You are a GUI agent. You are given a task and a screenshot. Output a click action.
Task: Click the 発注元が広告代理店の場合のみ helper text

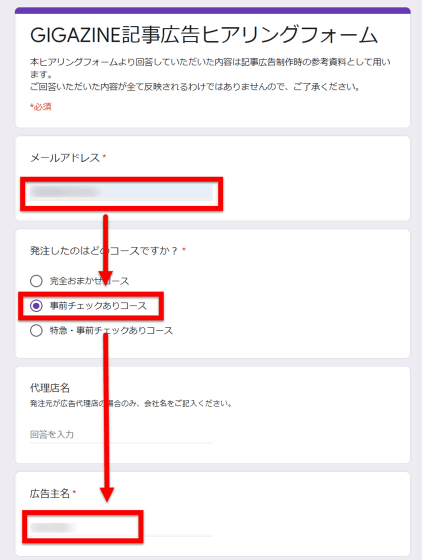click(x=131, y=404)
